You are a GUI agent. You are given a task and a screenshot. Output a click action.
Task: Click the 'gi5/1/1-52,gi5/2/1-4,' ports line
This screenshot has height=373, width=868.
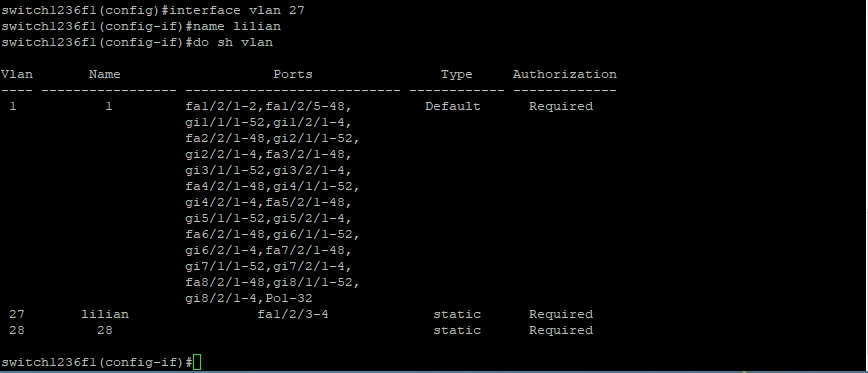269,218
